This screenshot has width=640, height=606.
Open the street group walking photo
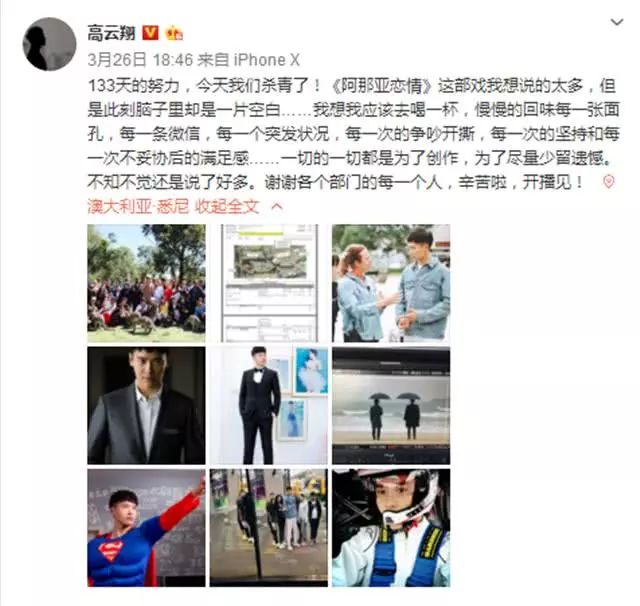(x=269, y=528)
